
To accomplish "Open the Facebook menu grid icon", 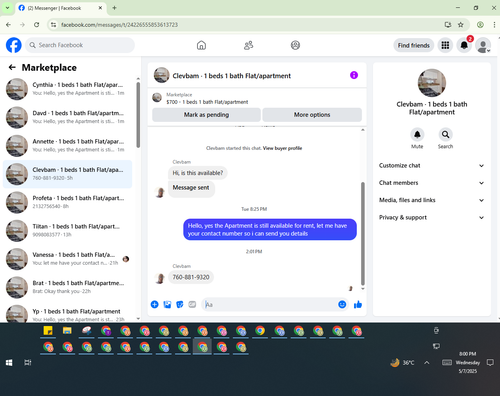I will (x=445, y=45).
